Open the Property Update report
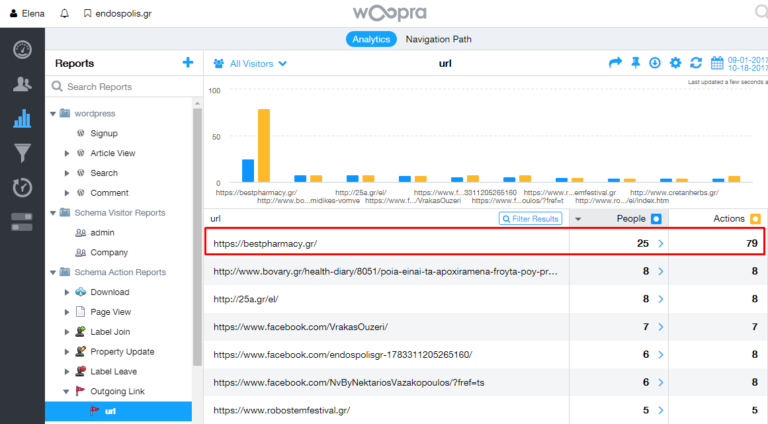768x424 pixels. click(x=122, y=352)
